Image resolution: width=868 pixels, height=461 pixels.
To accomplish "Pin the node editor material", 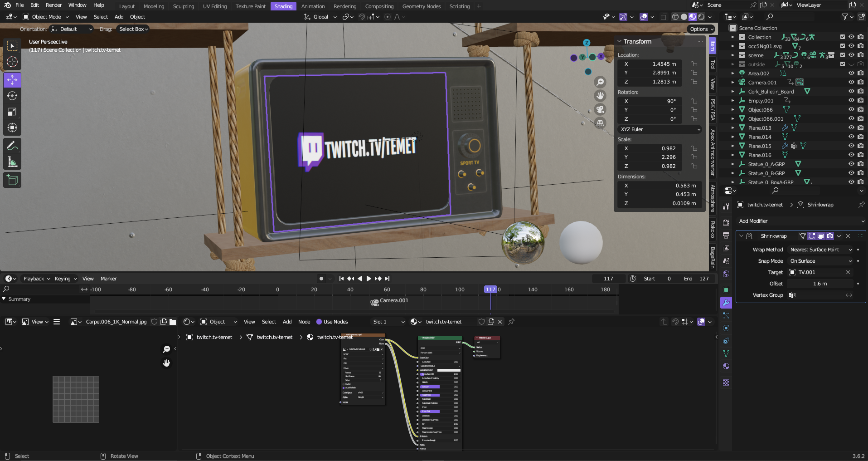I will [x=511, y=322].
